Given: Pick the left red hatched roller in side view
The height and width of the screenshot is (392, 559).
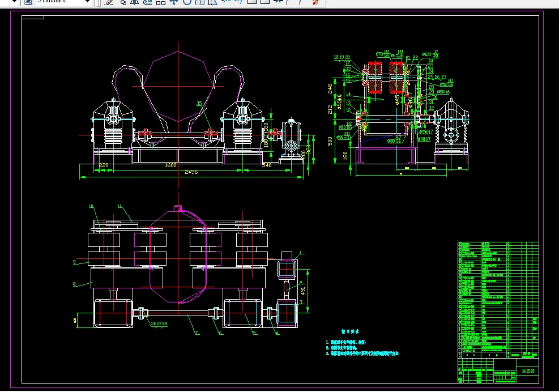Looking at the screenshot, I should coord(375,78).
